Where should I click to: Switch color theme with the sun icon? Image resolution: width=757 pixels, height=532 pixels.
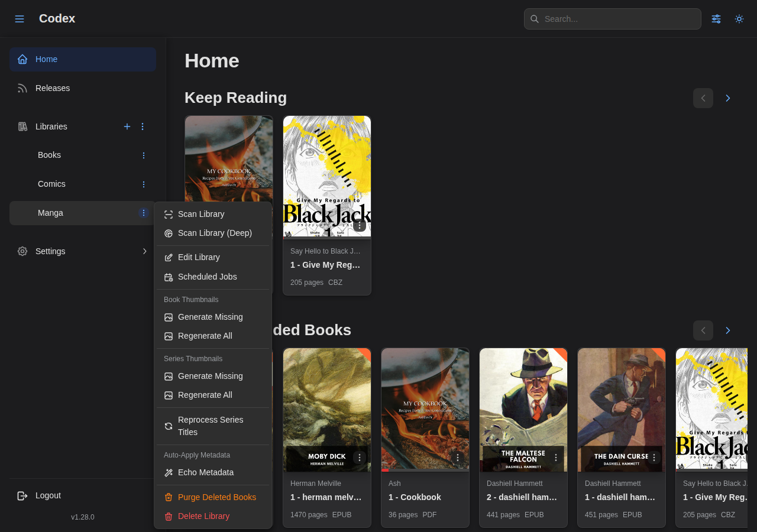[739, 19]
